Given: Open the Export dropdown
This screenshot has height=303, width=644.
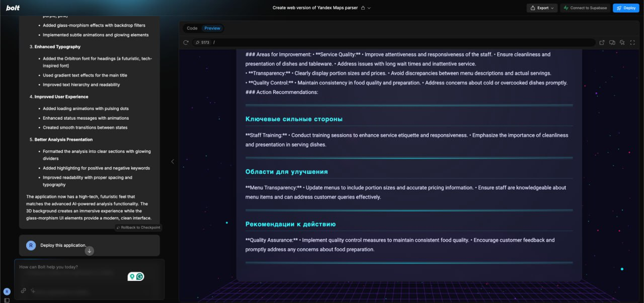Looking at the screenshot, I should (542, 8).
